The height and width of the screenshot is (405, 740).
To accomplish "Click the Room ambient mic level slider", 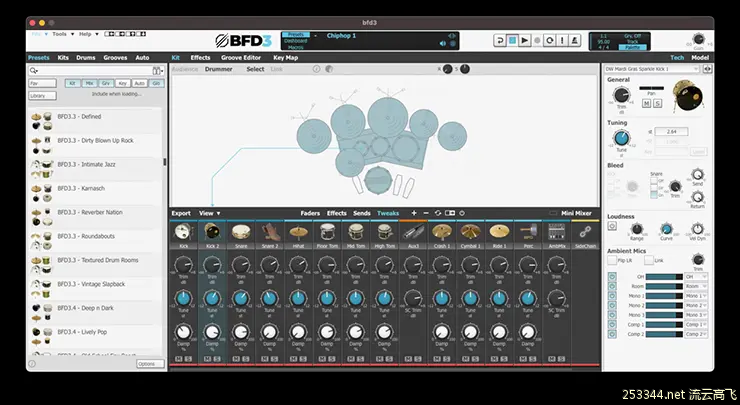I will point(664,286).
